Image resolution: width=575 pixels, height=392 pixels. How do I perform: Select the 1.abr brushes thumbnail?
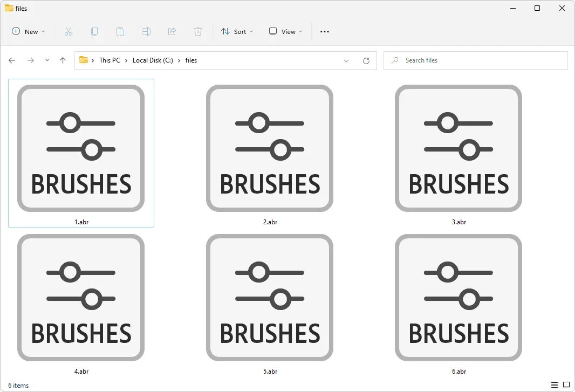81,148
